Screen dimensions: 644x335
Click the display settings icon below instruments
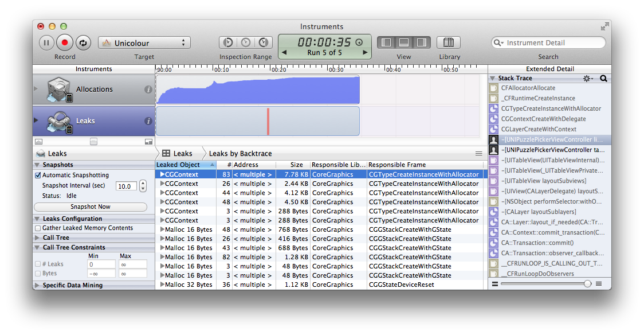point(38,142)
